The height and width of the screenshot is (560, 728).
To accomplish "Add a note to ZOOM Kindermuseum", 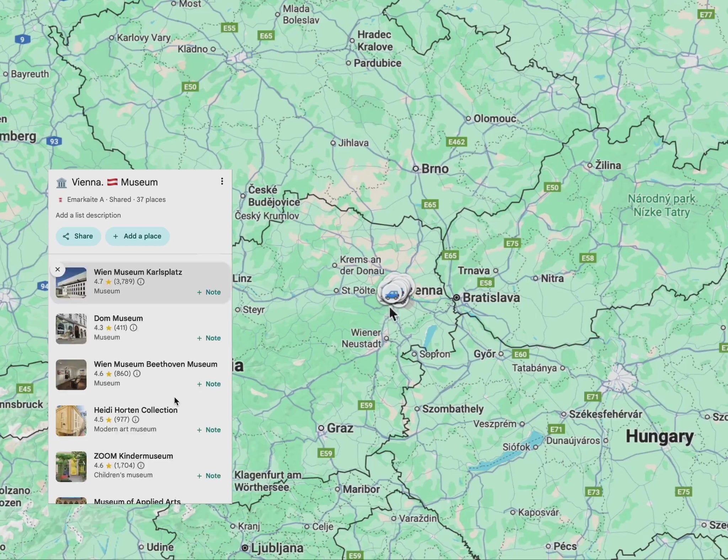I will coord(209,476).
